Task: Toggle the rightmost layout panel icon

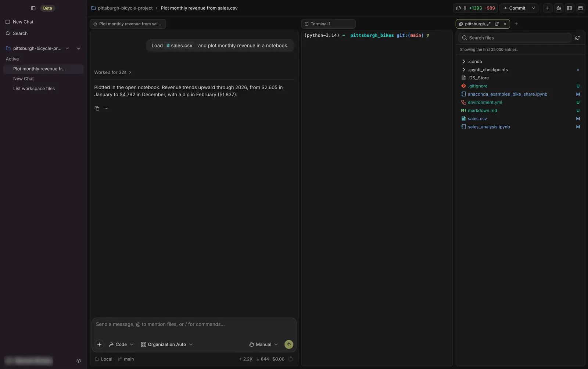Action: tap(581, 8)
